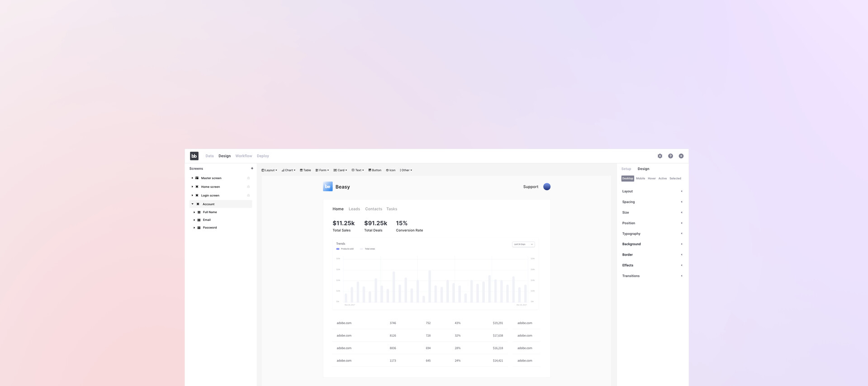Open the Last 30 Days chart dropdown
Viewport: 868px width, 386px height.
pyautogui.click(x=523, y=244)
